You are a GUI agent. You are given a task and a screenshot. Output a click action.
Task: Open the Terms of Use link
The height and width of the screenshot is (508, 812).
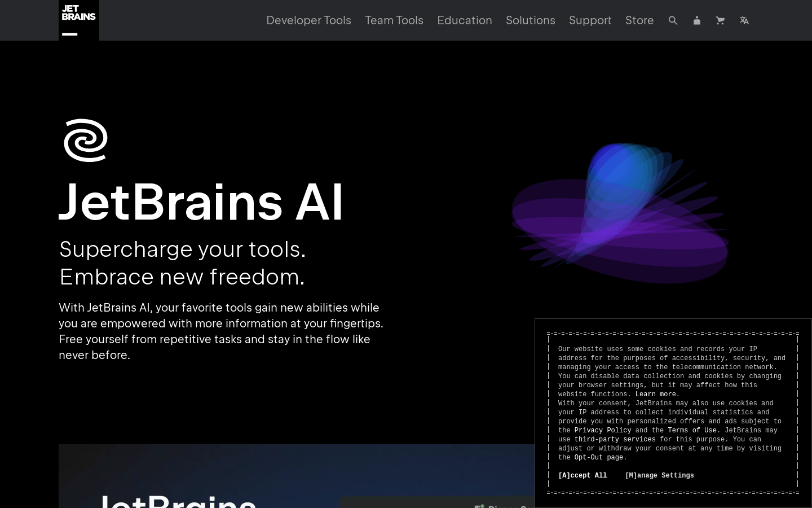tap(692, 431)
